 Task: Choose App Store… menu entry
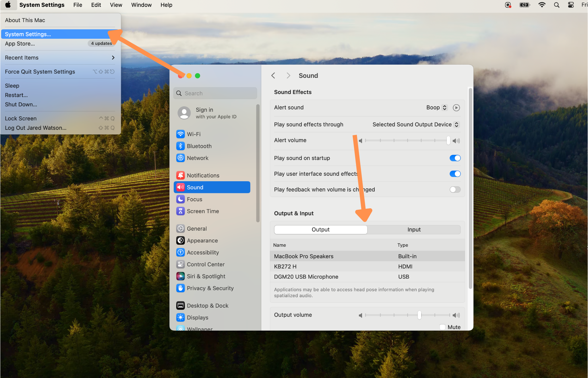tap(60, 43)
